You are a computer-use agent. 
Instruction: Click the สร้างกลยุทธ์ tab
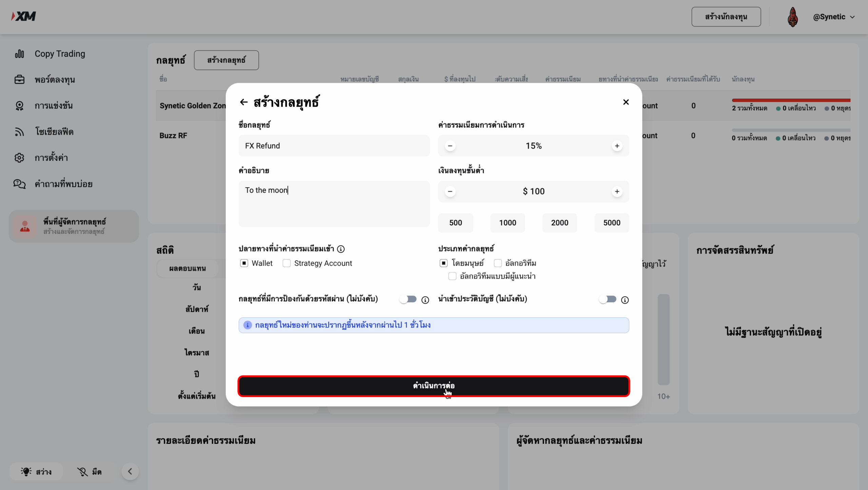pos(226,60)
